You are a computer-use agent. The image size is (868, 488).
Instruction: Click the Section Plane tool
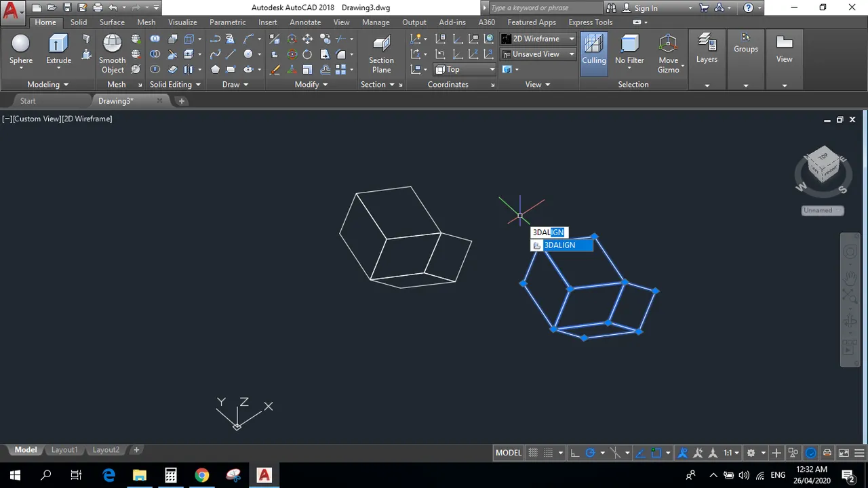click(x=381, y=54)
